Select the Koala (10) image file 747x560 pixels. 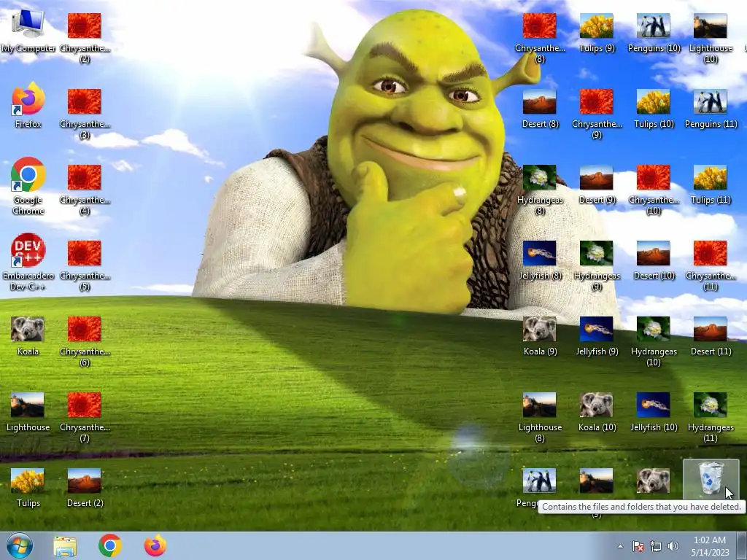(597, 412)
